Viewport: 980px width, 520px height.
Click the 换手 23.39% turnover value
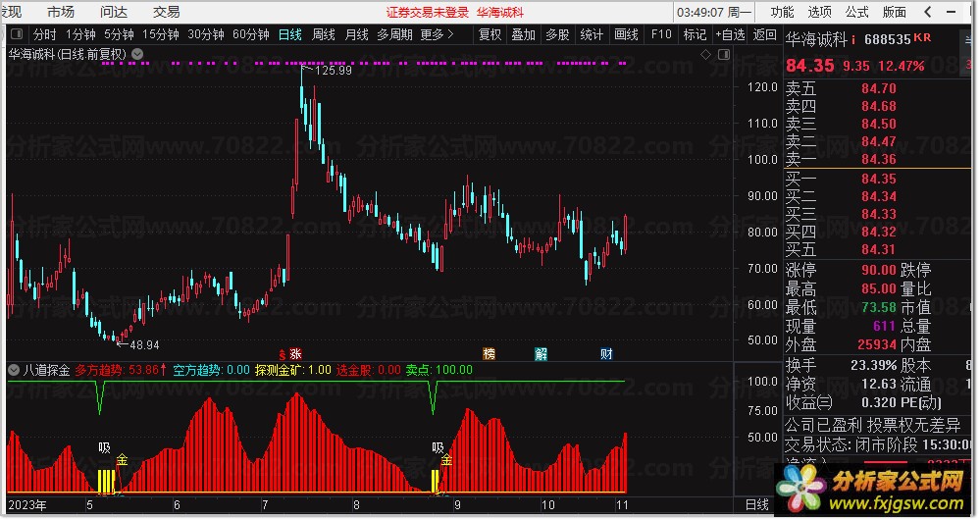click(x=873, y=365)
